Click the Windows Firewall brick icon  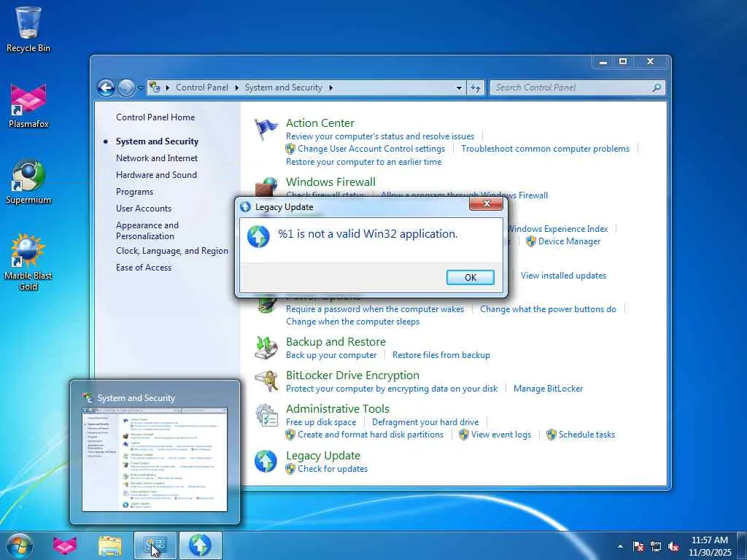[x=266, y=187]
